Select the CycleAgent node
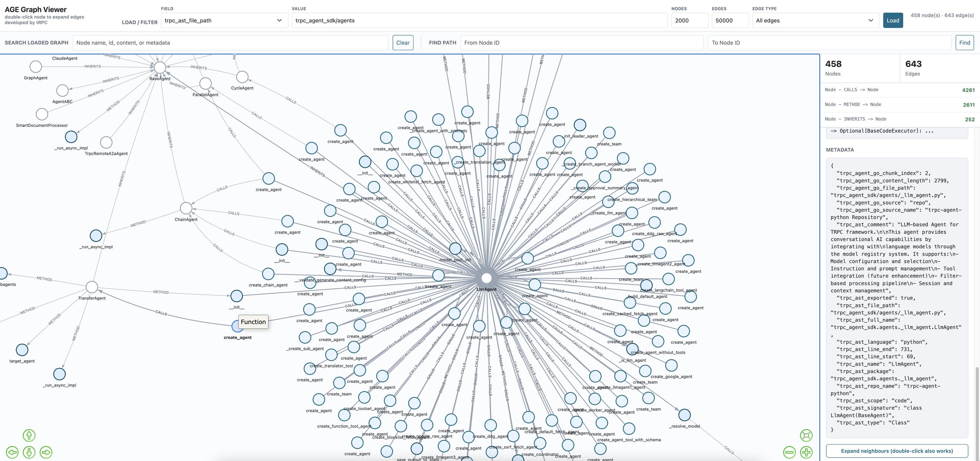The width and height of the screenshot is (980, 461). [242, 77]
